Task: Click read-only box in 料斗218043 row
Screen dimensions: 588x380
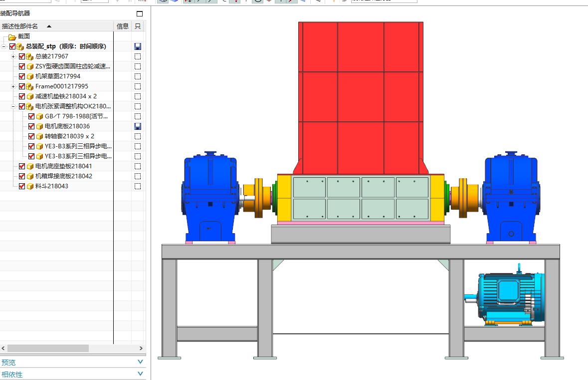Action: pos(138,186)
